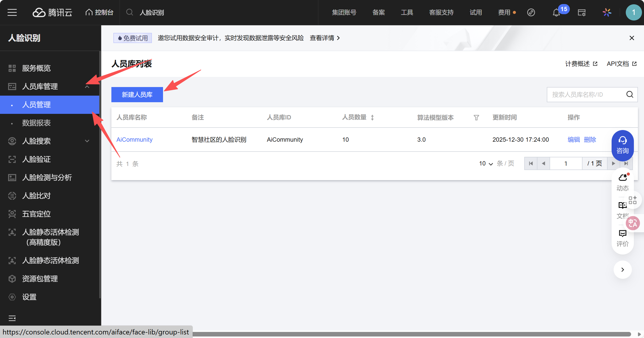Select 数据报表 in the sidebar
The width and height of the screenshot is (644, 338).
click(36, 123)
